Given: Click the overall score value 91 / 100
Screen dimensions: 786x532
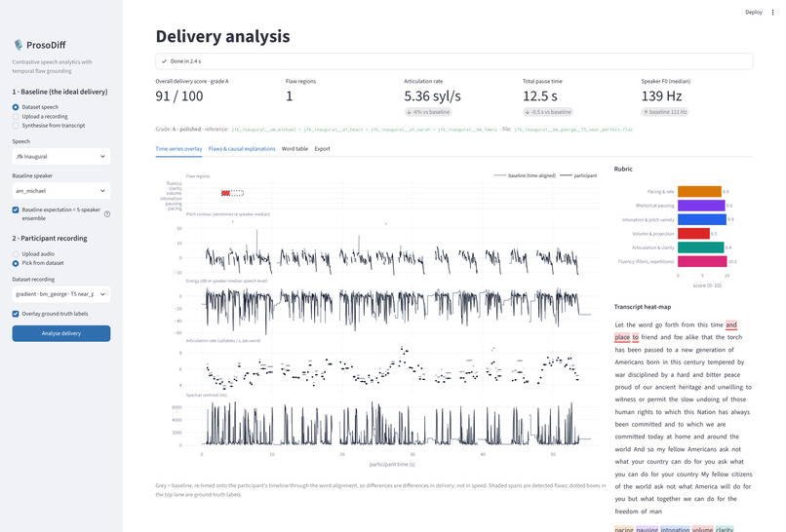Looking at the screenshot, I should [x=179, y=96].
